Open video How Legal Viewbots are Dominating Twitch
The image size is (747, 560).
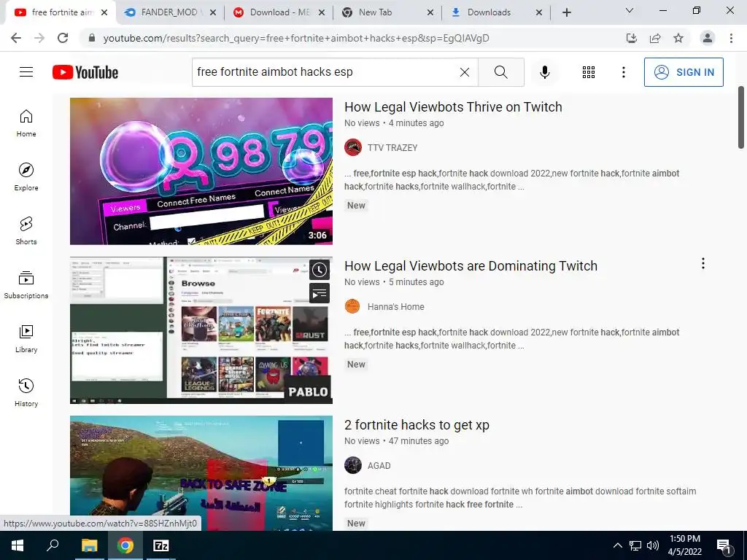pyautogui.click(x=471, y=266)
